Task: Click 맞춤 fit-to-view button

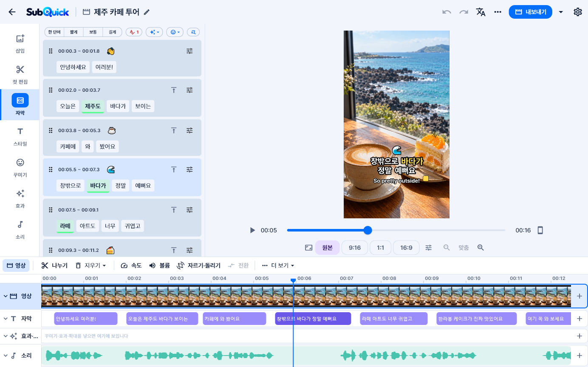Action: [x=464, y=248]
